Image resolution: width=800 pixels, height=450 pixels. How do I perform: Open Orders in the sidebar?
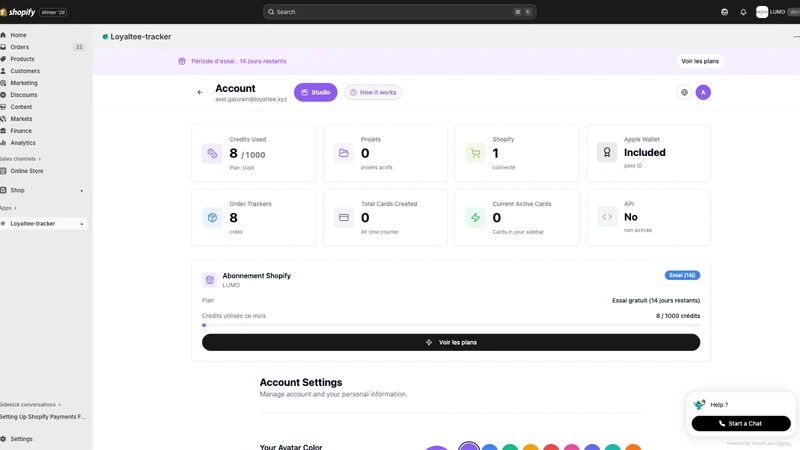tap(19, 47)
